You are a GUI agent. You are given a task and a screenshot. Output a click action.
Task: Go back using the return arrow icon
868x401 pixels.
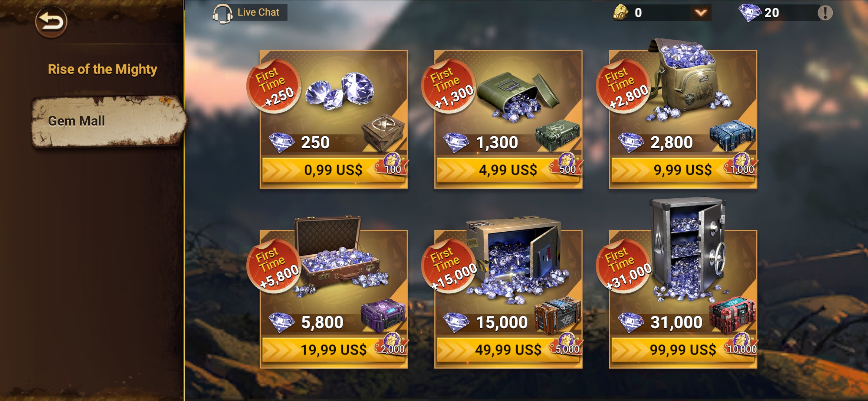(51, 22)
